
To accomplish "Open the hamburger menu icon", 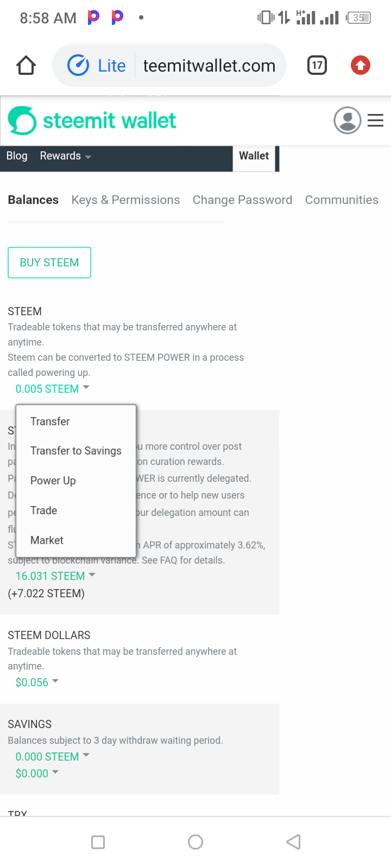I will tap(375, 120).
